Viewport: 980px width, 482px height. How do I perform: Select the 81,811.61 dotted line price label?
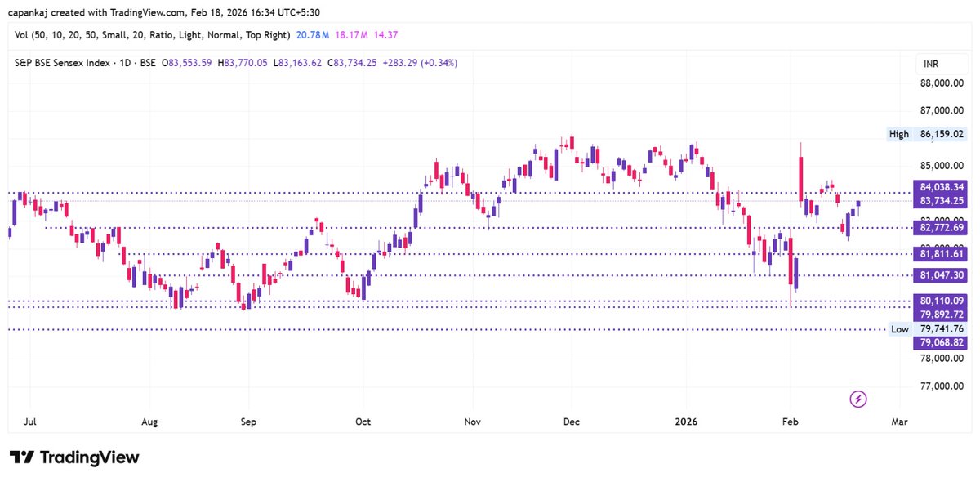point(939,256)
